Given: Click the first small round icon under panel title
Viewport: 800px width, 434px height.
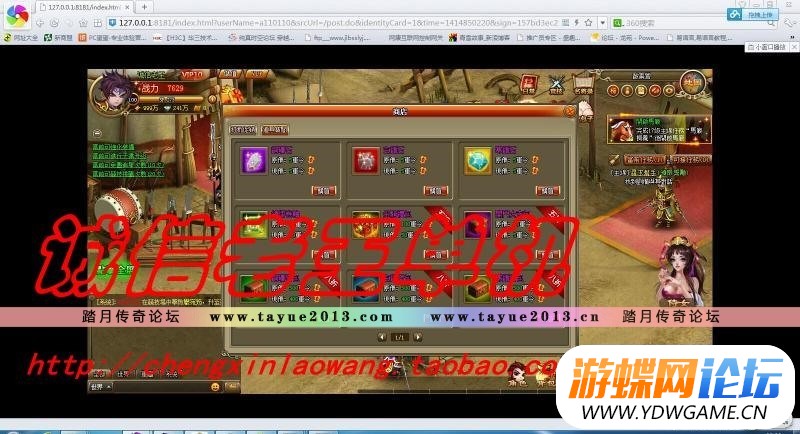Looking at the screenshot, I should 613,91.
